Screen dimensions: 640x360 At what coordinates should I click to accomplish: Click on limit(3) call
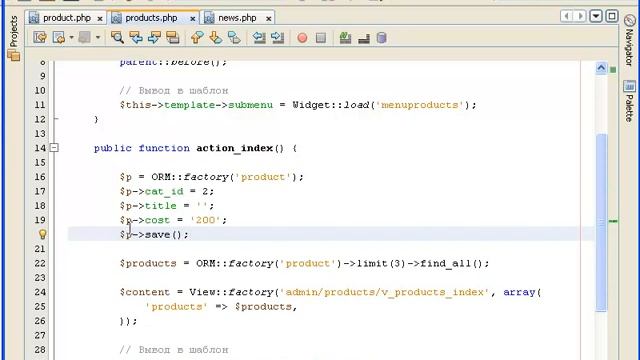pyautogui.click(x=381, y=263)
